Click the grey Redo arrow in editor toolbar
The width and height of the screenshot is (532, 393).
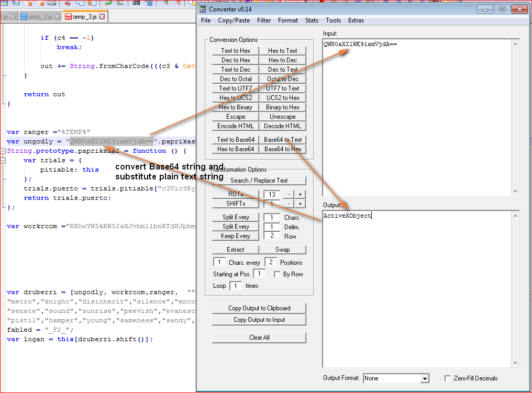(x=120, y=3)
